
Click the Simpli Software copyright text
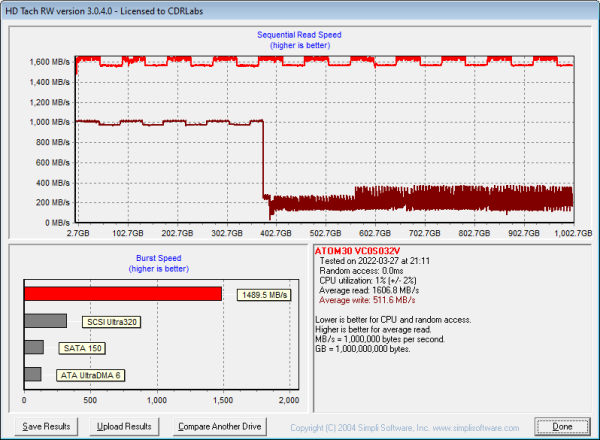pyautogui.click(x=403, y=427)
